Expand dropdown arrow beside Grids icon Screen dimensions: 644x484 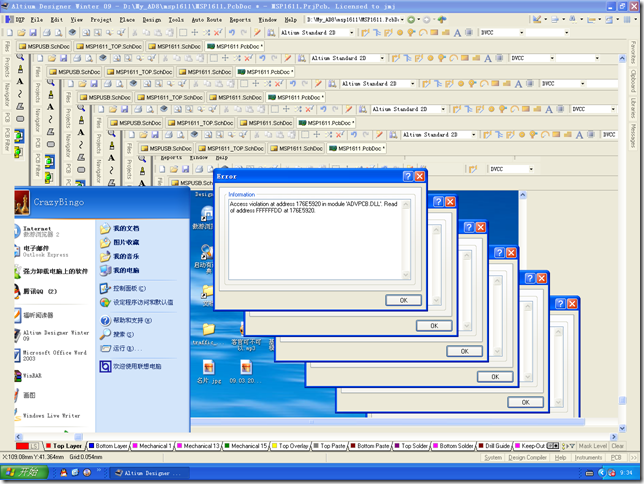click(635, 19)
